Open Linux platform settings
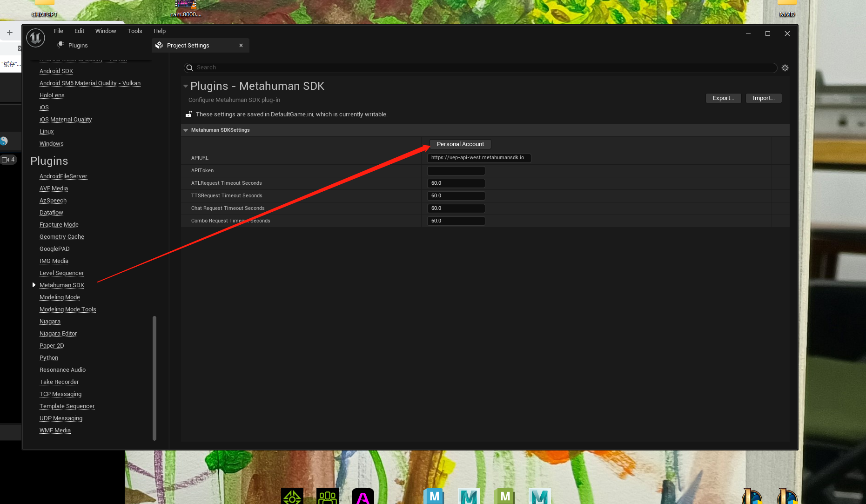The height and width of the screenshot is (504, 866). point(47,132)
